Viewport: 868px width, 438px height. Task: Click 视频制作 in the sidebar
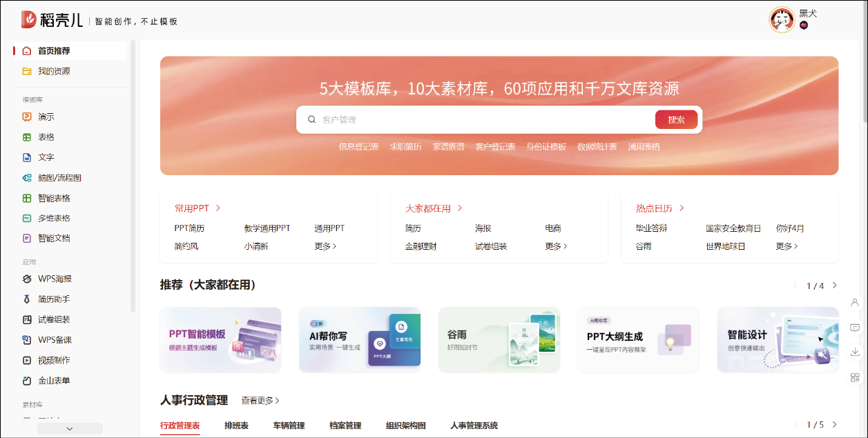pos(54,360)
